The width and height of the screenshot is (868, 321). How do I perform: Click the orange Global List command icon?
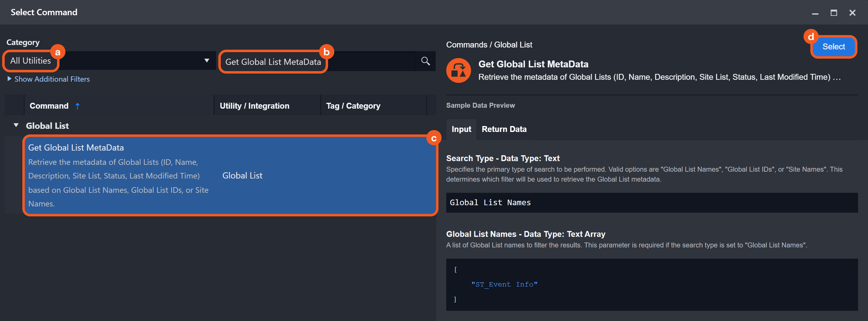pyautogui.click(x=458, y=70)
